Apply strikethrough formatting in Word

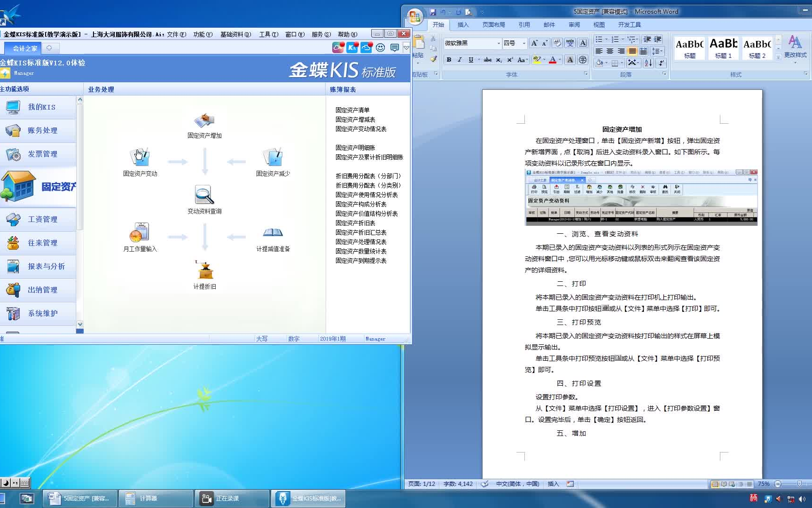coord(488,60)
